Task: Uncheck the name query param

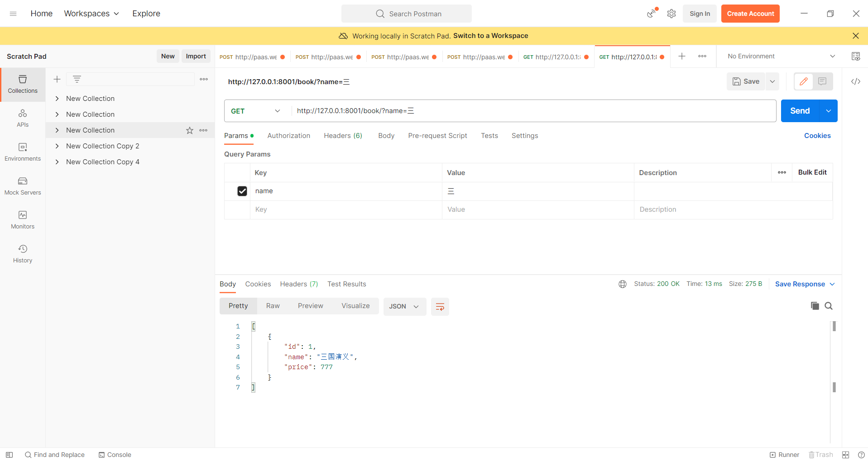Action: [x=242, y=191]
